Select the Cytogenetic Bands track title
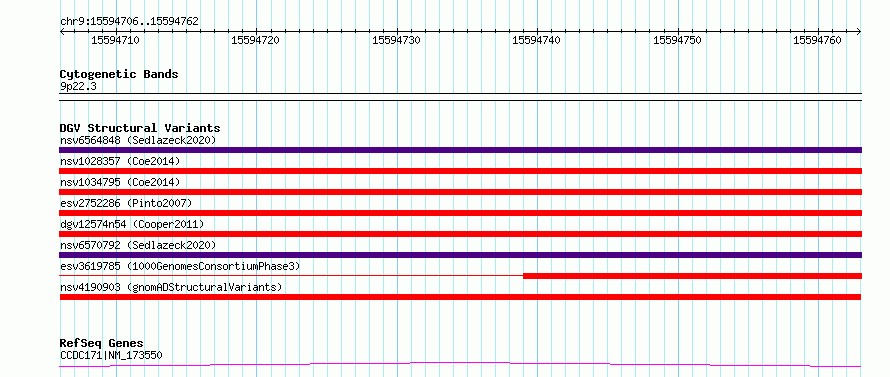The image size is (890, 377). (119, 74)
